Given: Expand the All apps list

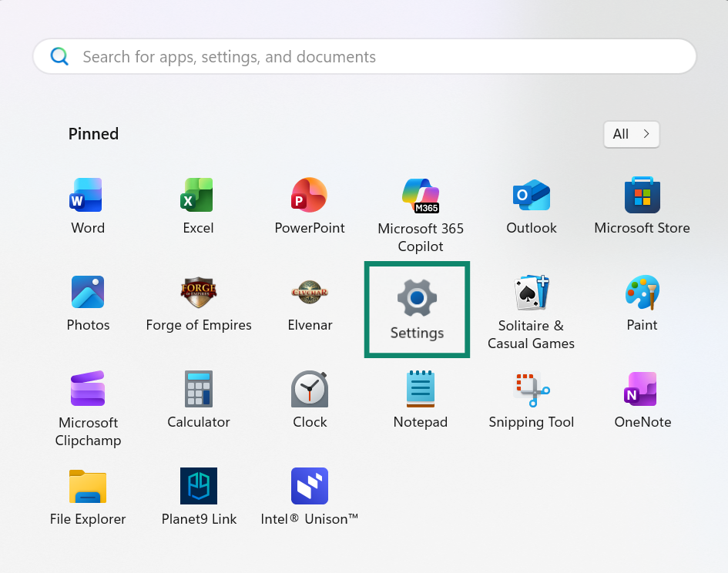Looking at the screenshot, I should [630, 134].
